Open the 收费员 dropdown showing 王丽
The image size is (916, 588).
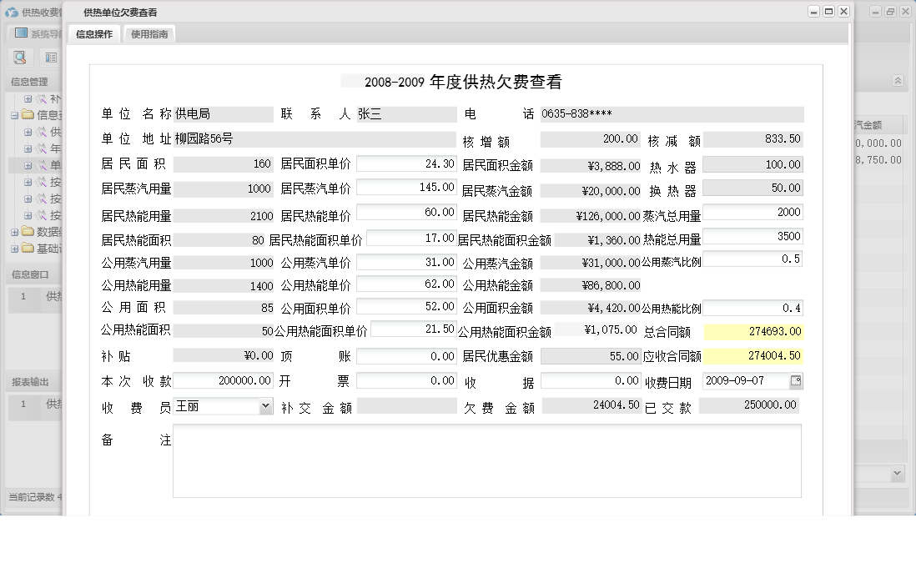266,406
